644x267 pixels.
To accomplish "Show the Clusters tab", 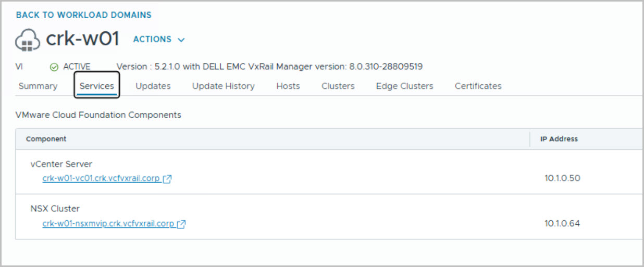I will pyautogui.click(x=338, y=86).
